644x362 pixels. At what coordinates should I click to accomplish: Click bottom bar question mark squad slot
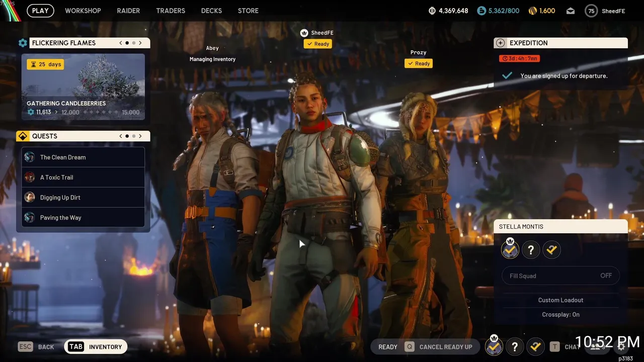click(x=515, y=347)
